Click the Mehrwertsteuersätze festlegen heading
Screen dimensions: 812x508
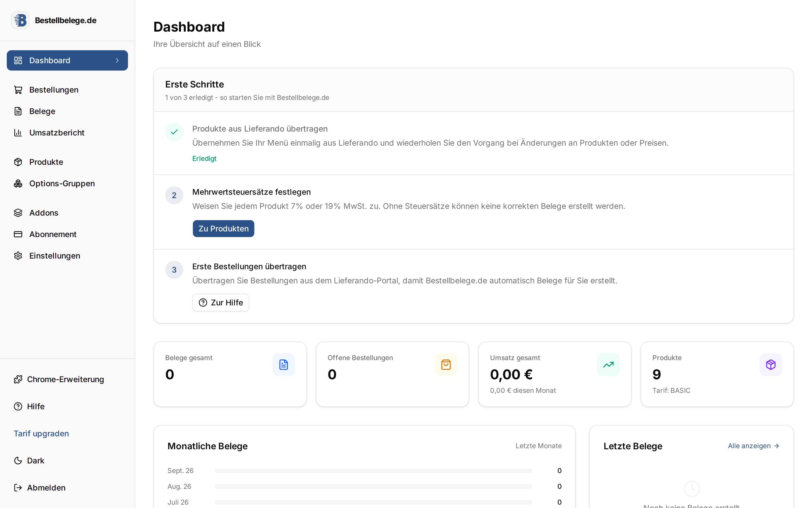click(x=251, y=192)
